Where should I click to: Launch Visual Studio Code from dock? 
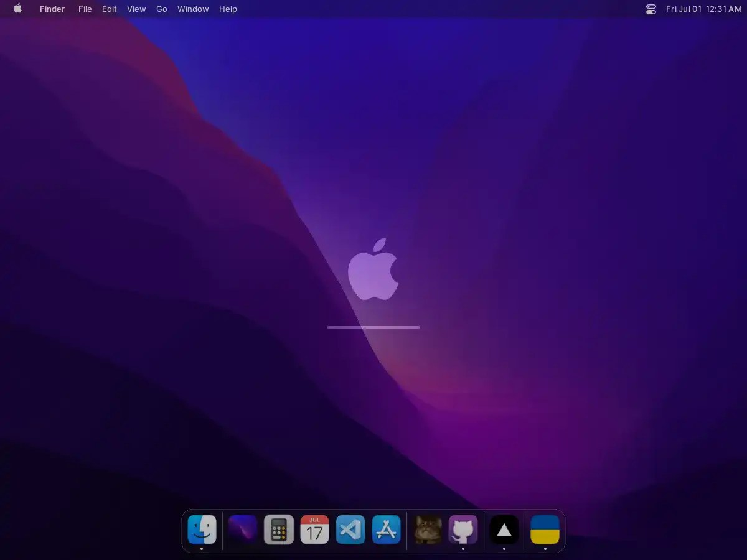[350, 530]
